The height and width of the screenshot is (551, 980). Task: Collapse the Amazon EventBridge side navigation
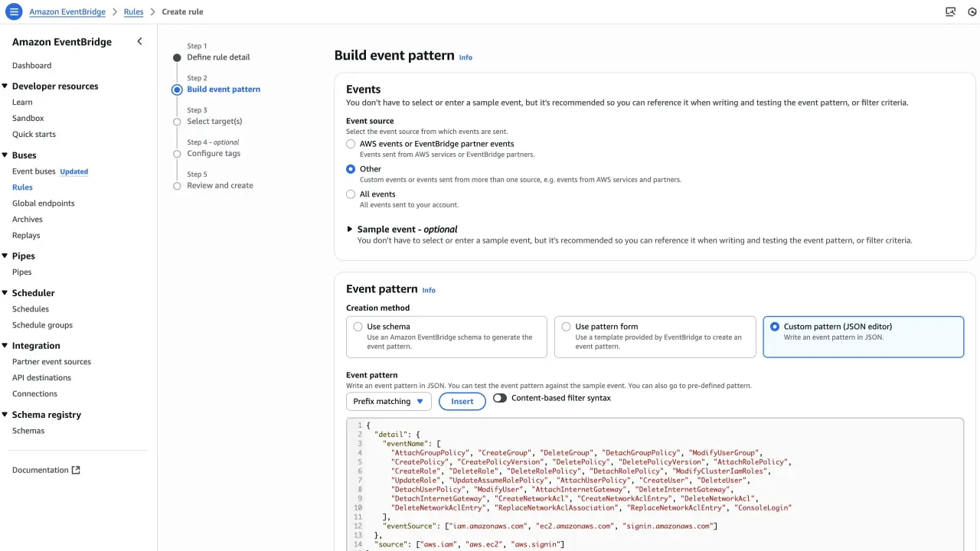(x=139, y=41)
